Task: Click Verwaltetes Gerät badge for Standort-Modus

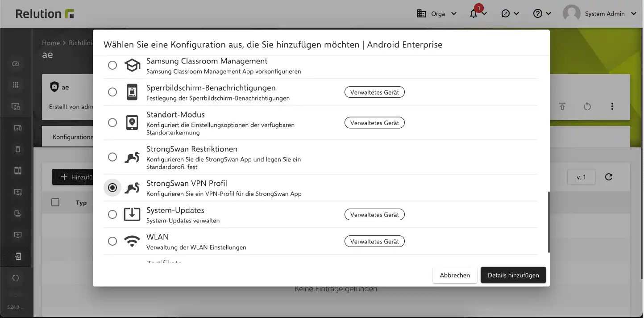Action: [374, 122]
